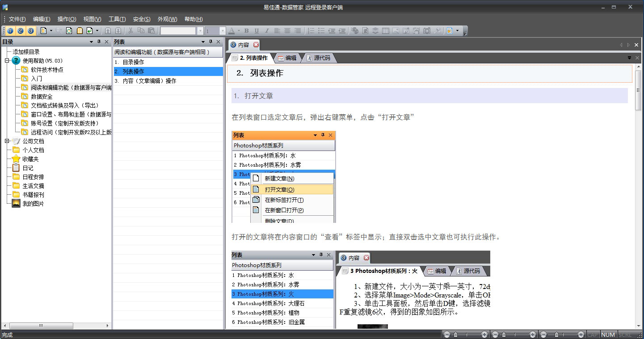Close the 内容 tab with red X
This screenshot has height=339, width=644.
coord(256,45)
